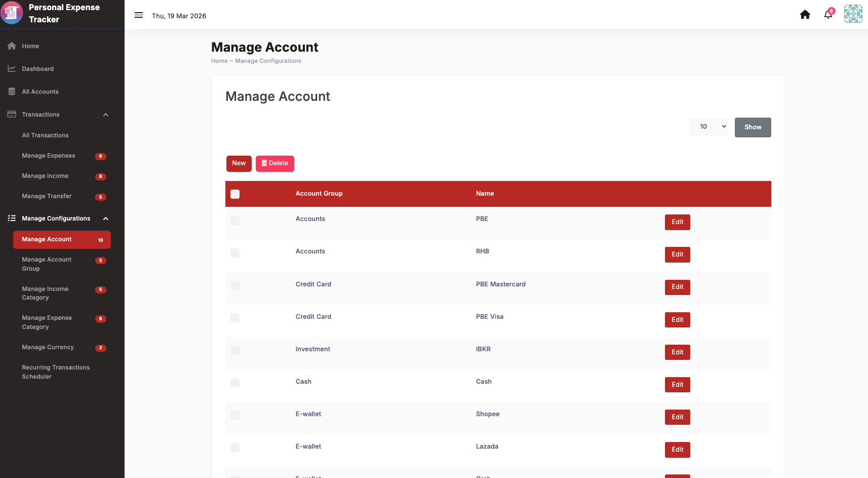
Task: Tick the select-all checkbox in table header
Action: [235, 194]
